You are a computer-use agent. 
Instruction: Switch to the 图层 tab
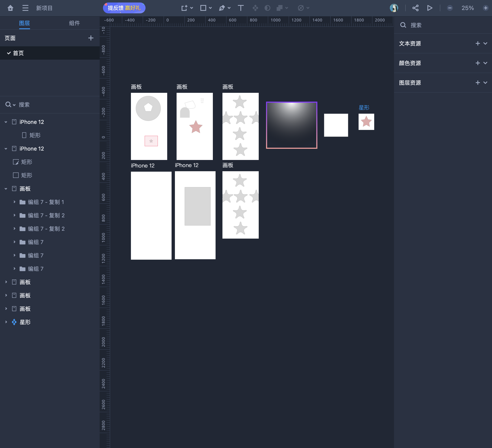(24, 23)
